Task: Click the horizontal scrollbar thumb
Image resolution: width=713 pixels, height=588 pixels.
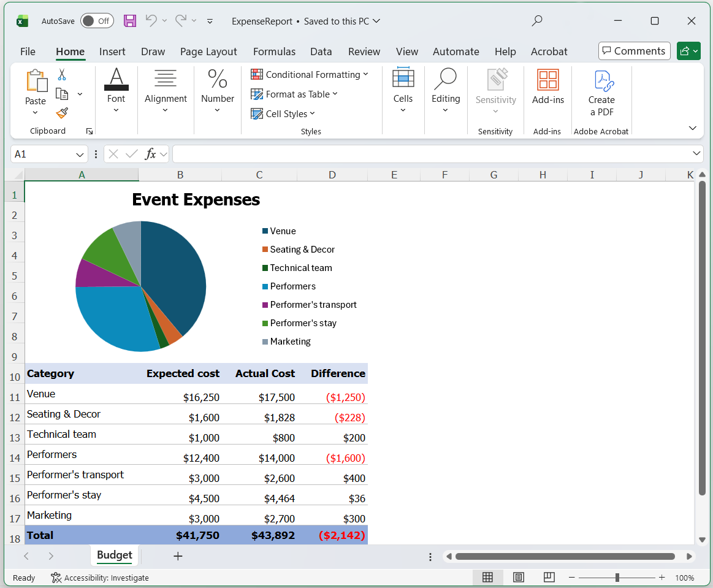Action: tap(565, 557)
